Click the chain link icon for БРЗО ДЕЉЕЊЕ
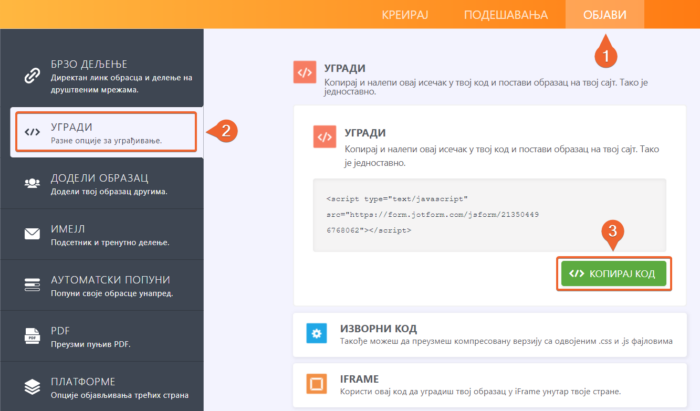 pos(32,76)
